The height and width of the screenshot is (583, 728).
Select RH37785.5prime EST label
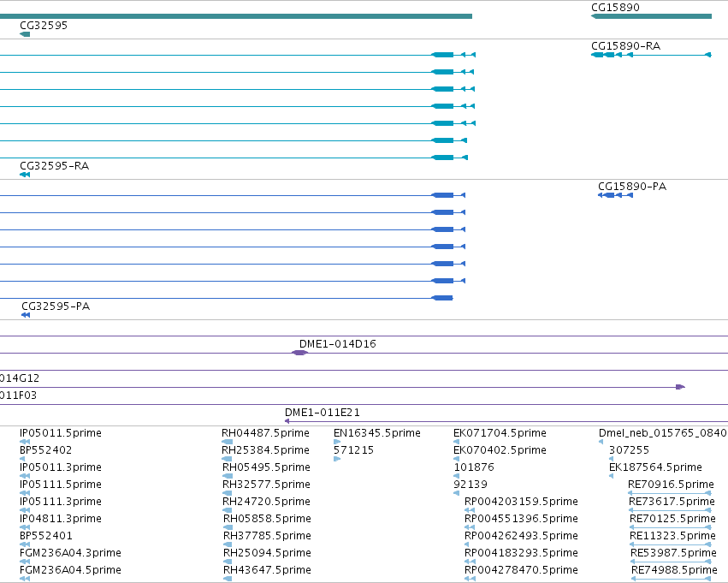[268, 536]
